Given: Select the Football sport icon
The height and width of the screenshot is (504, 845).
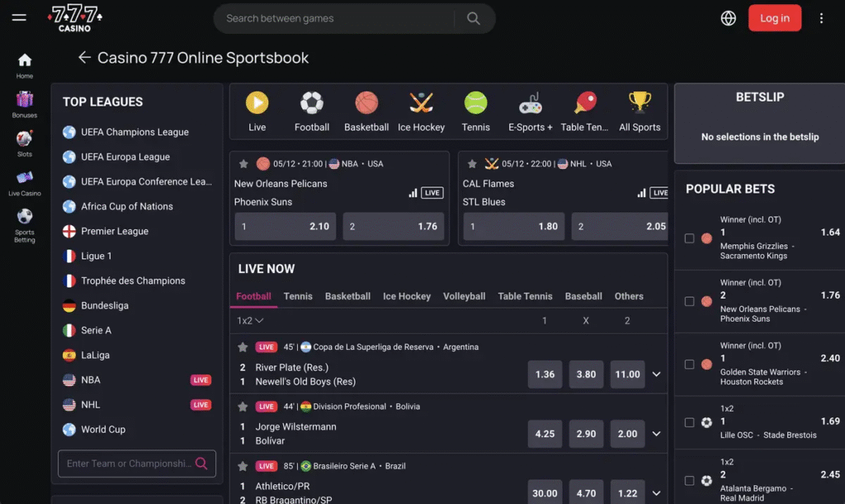Looking at the screenshot, I should coord(311,110).
